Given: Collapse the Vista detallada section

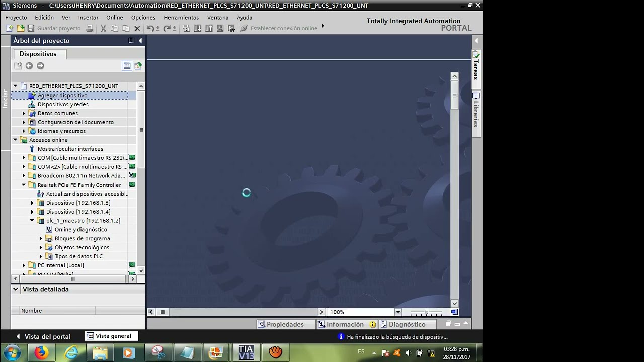Looking at the screenshot, I should tap(16, 289).
